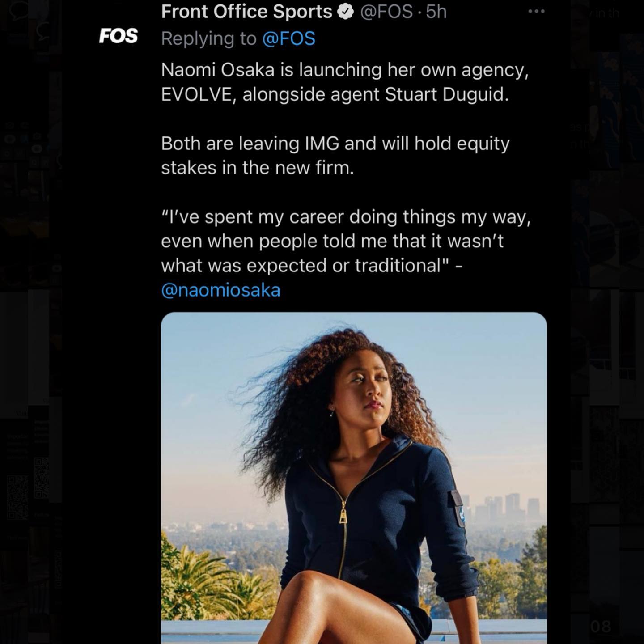Image resolution: width=644 pixels, height=644 pixels.
Task: Click the blue @FOS in Replying to
Action: point(289,38)
